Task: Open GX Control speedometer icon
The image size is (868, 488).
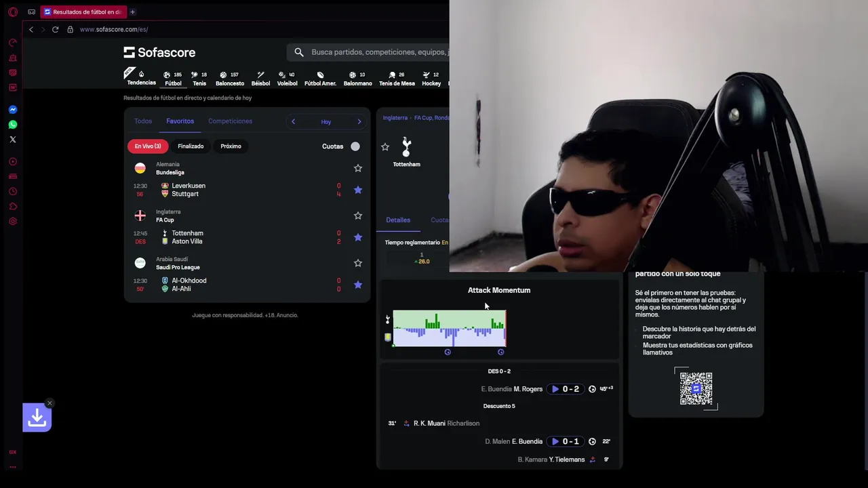Action: [x=13, y=42]
